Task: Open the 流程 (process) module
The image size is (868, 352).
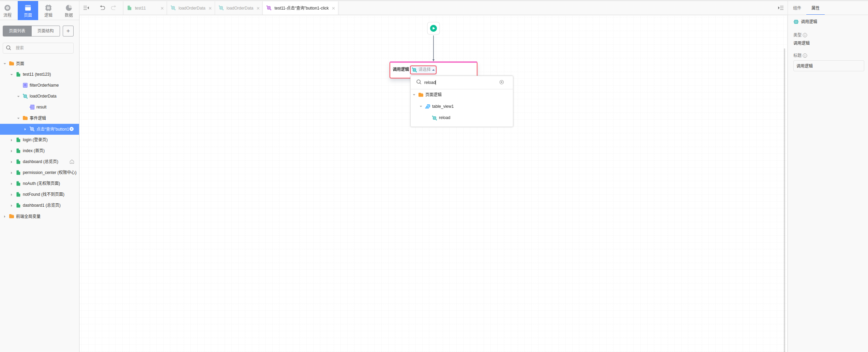Action: [x=7, y=11]
